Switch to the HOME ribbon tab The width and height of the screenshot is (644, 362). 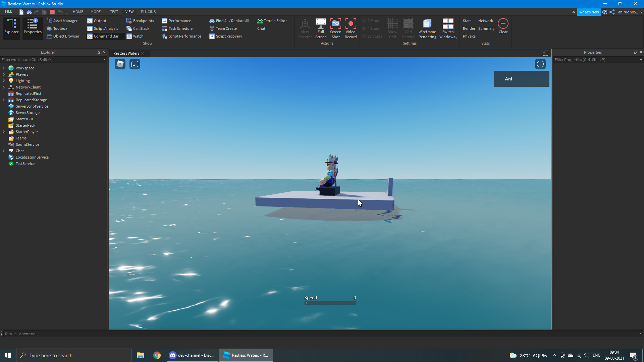click(78, 12)
